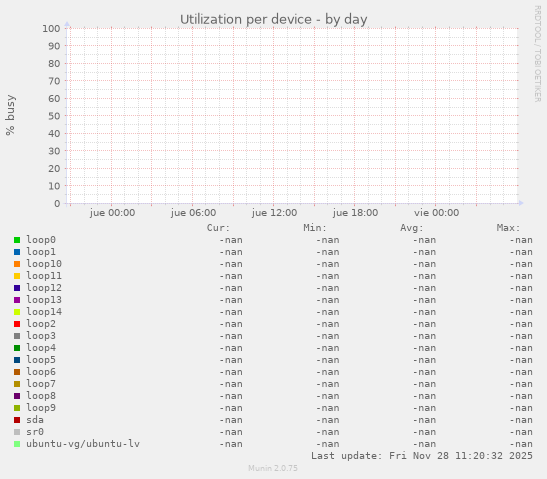
Task: Select the loop6 legend label
Action: pyautogui.click(x=41, y=372)
